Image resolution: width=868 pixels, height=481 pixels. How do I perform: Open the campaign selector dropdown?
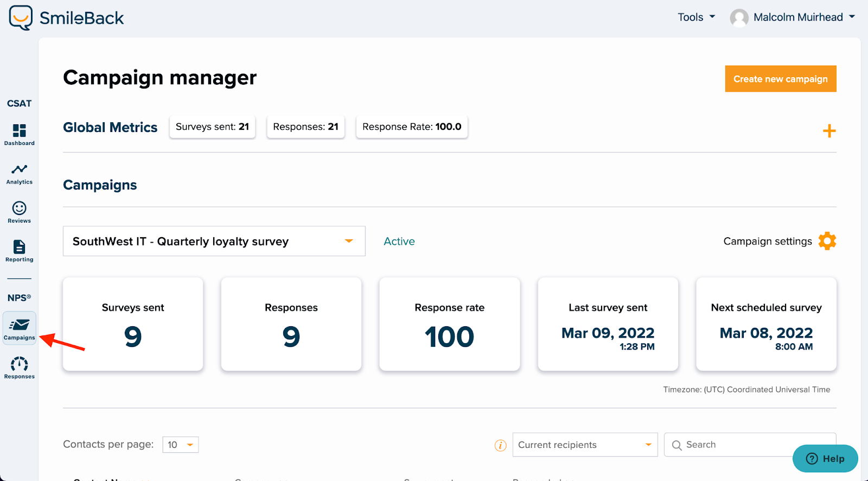coord(214,241)
